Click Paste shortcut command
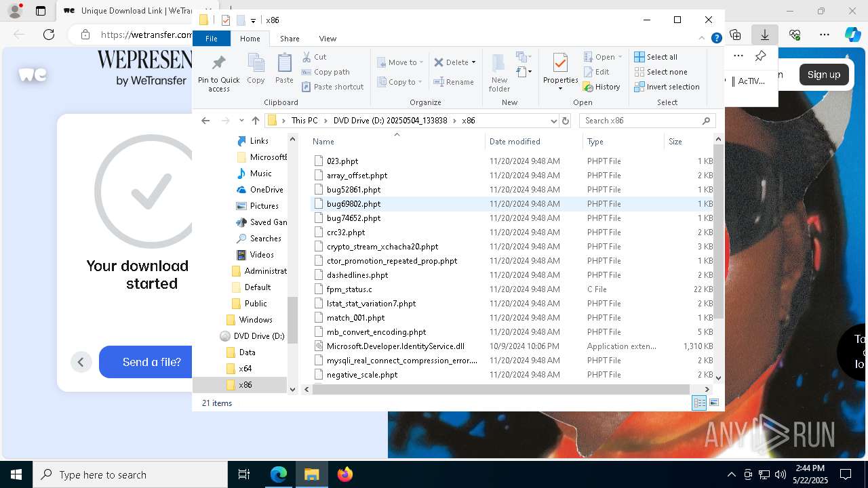 coord(332,87)
